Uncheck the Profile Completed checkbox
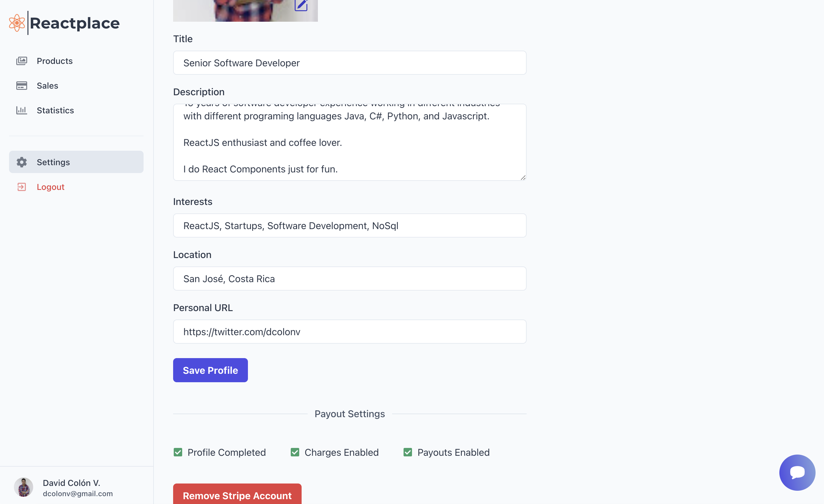The image size is (824, 504). point(178,452)
